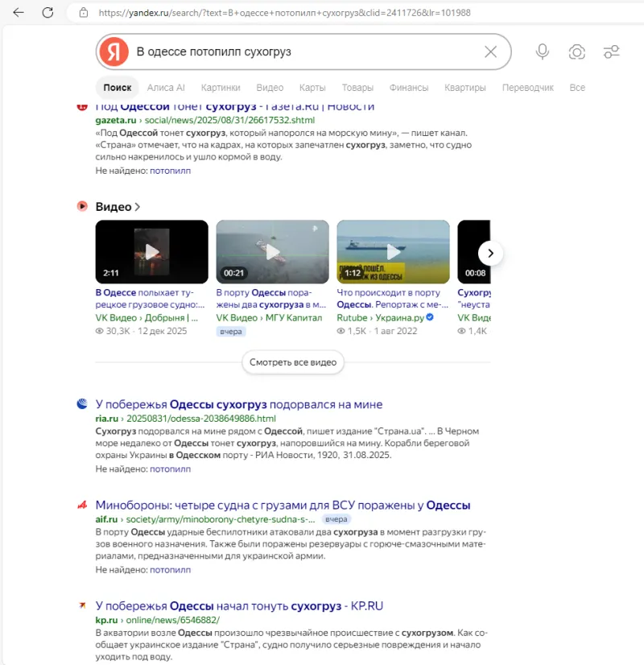
Task: Open video 'В порту Одессы поражены два сухогруза'
Action: tap(271, 299)
